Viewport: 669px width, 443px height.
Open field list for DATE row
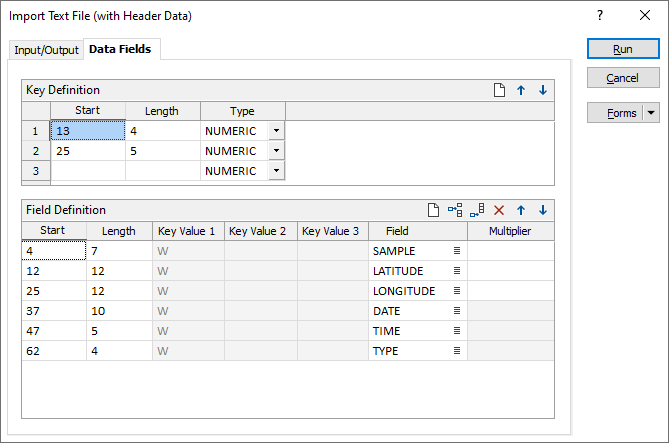[x=457, y=311]
